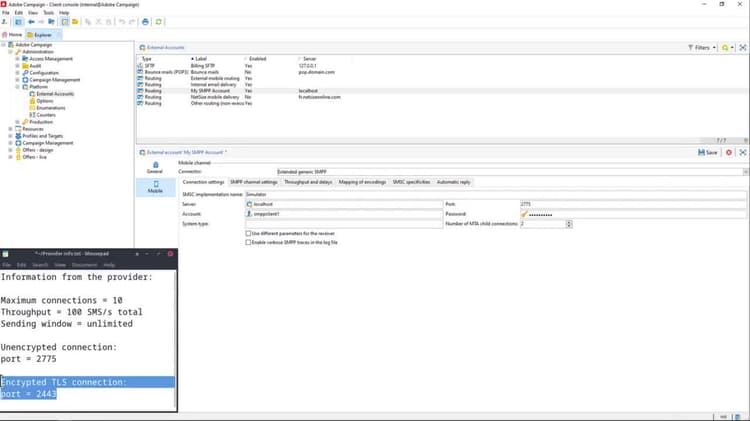750x421 pixels.
Task: Click the undo icon in the toolbar
Action: (x=122, y=22)
